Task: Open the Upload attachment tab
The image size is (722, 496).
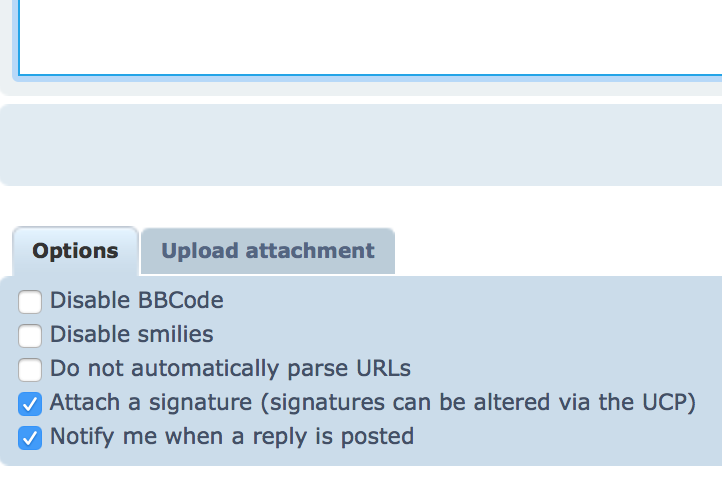Action: 268,251
